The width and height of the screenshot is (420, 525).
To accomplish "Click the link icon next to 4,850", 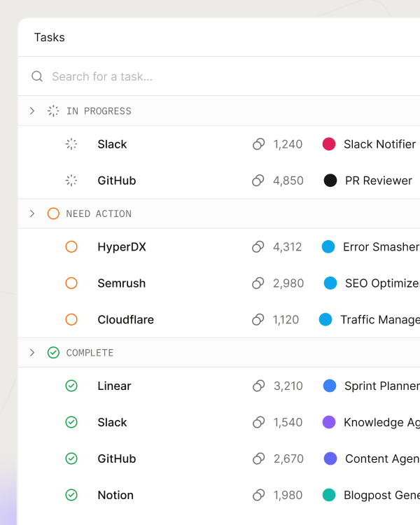I will pyautogui.click(x=258, y=181).
